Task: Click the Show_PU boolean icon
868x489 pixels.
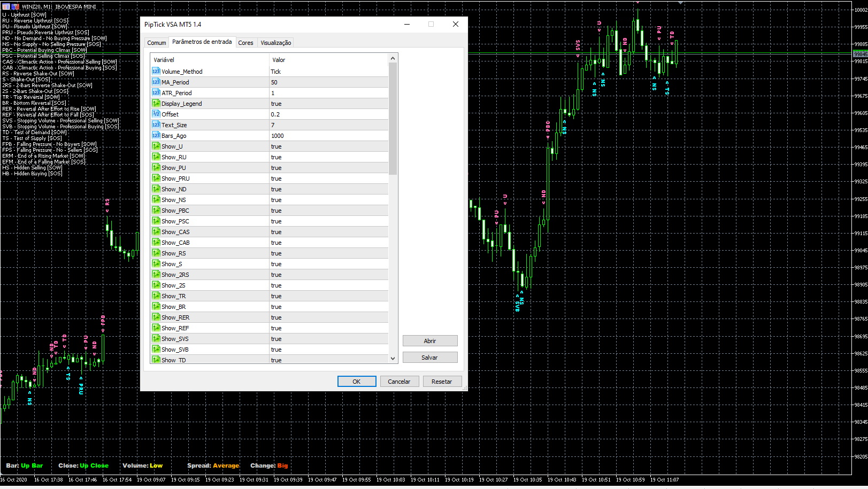Action: point(156,167)
